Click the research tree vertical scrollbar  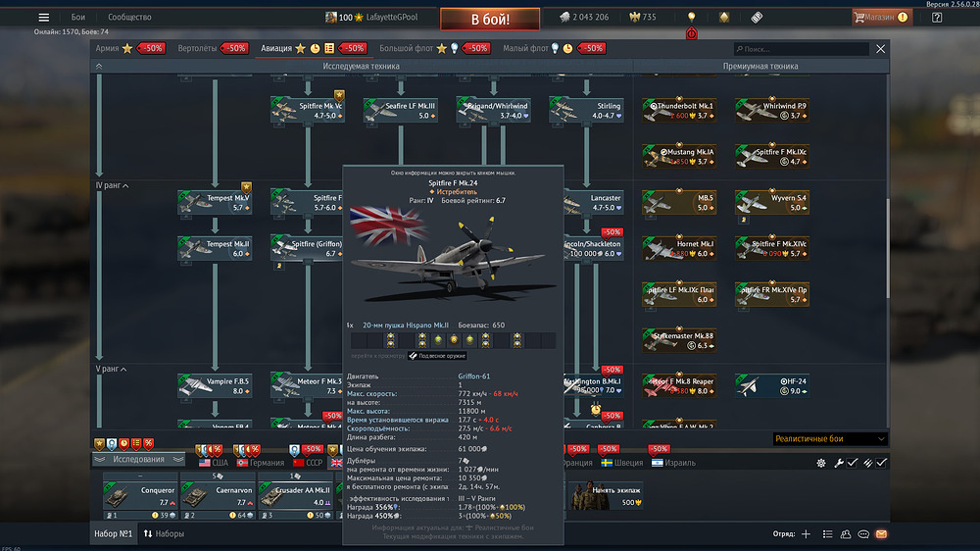[x=887, y=250]
